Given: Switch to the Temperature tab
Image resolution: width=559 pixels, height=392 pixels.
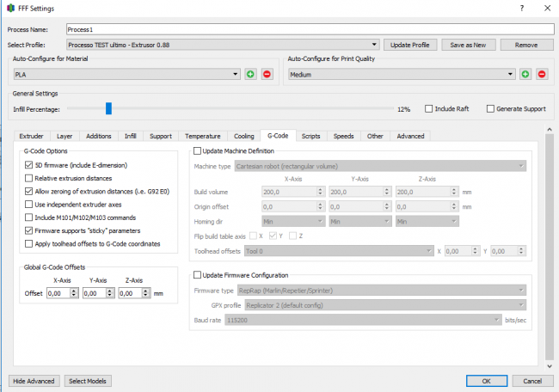Looking at the screenshot, I should tap(202, 136).
